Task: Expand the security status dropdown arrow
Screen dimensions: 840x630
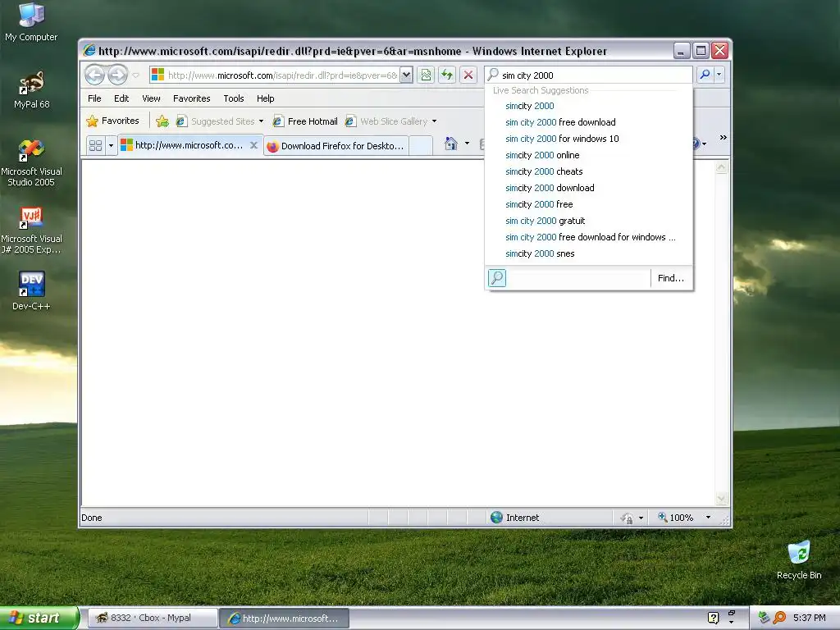Action: 641,518
